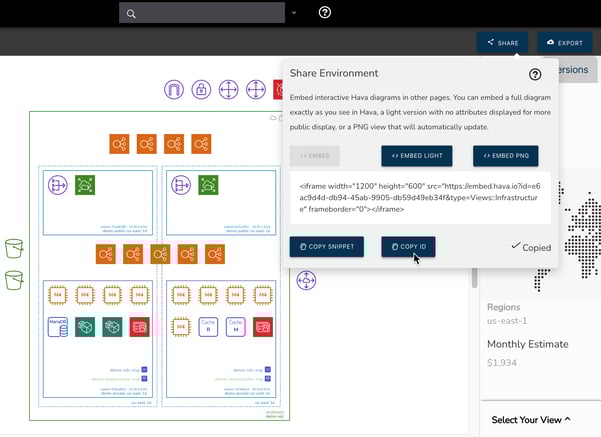Select the purple padlock icon above diagram
Viewport: 601px width, 437px height.
[x=201, y=90]
